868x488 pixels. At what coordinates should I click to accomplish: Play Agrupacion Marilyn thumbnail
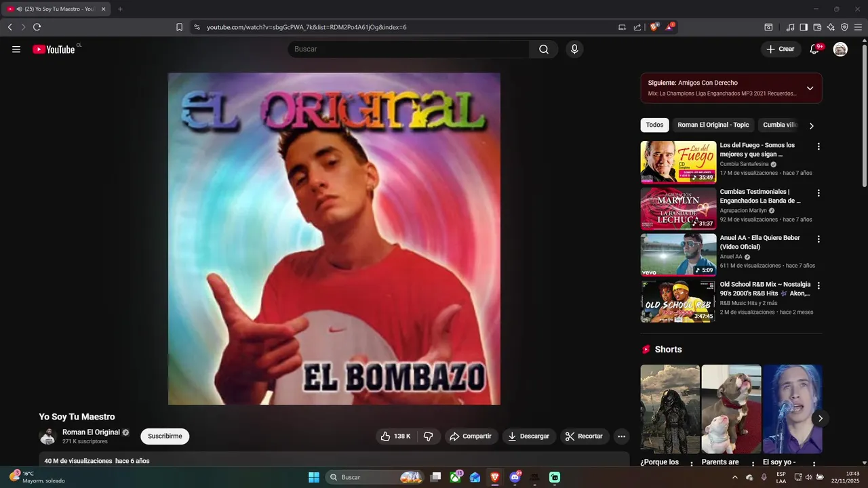pyautogui.click(x=678, y=209)
